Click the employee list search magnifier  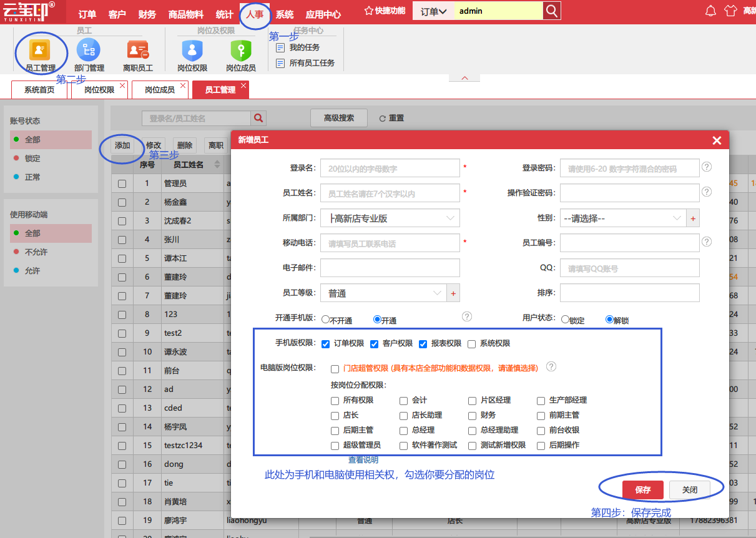[258, 118]
